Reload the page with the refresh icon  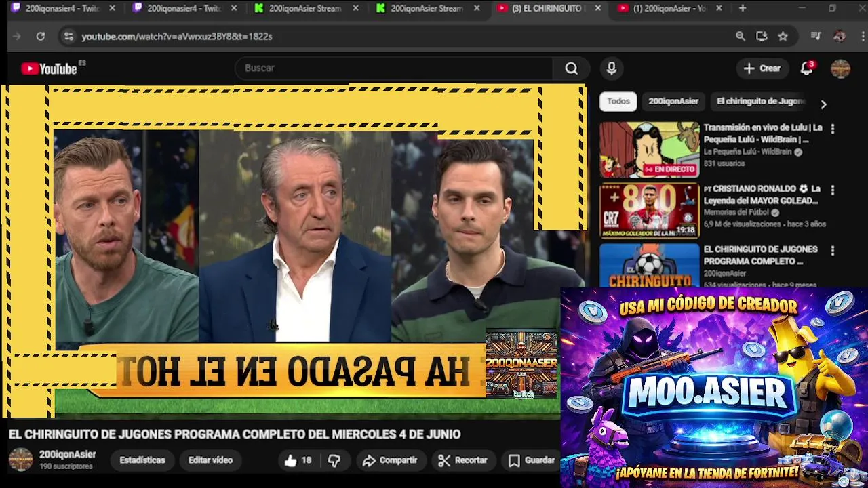tap(41, 36)
